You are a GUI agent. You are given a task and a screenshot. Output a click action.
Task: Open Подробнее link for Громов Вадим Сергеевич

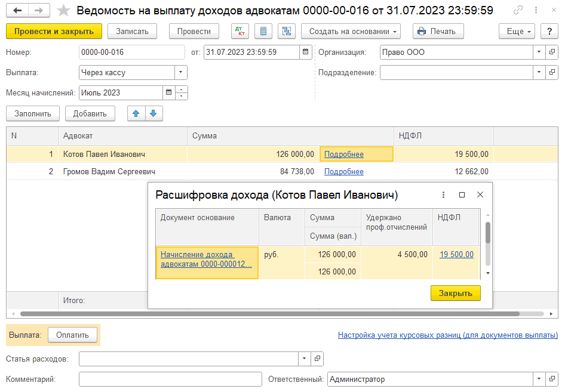pyautogui.click(x=343, y=172)
